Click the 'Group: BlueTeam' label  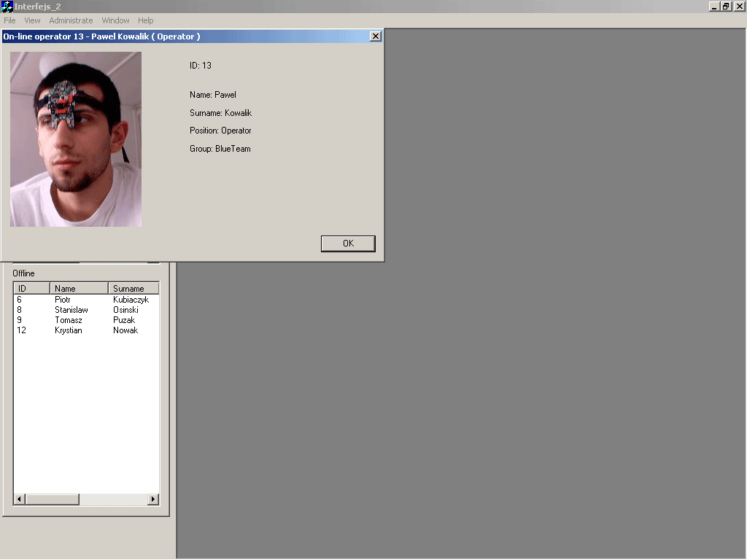click(x=220, y=149)
